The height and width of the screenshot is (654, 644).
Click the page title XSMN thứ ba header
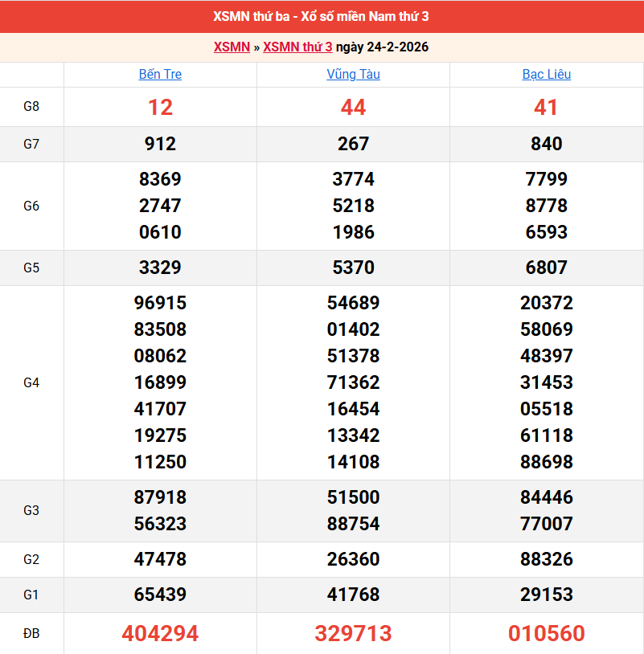tap(322, 17)
